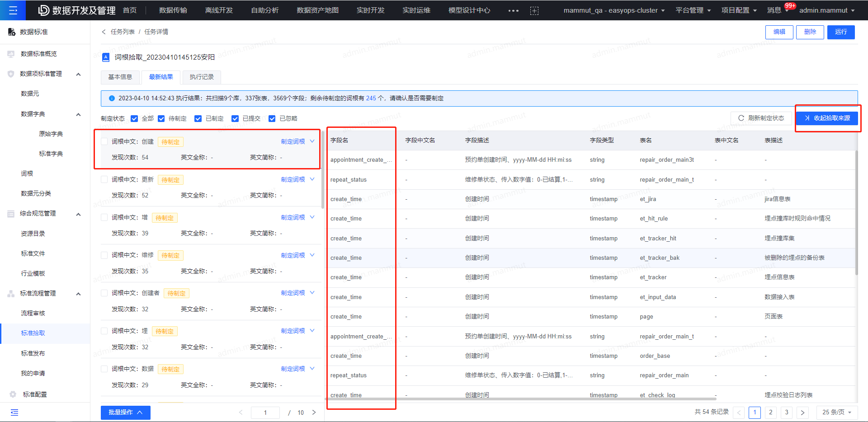Click the 数据标准 module icon
The image size is (868, 422).
pyautogui.click(x=12, y=32)
